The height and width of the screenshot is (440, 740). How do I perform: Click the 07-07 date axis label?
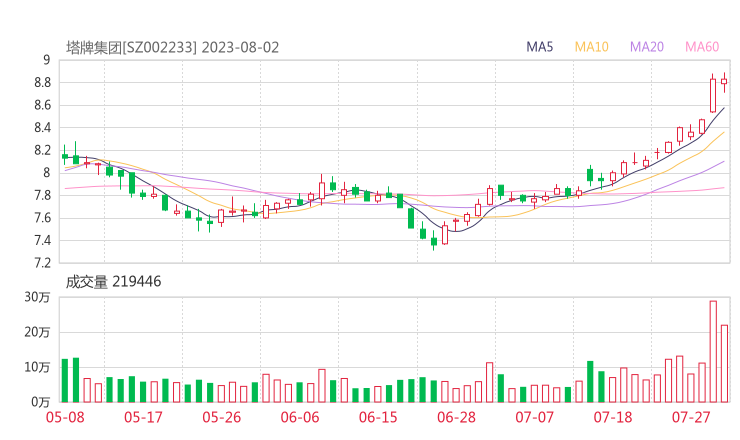coord(534,417)
